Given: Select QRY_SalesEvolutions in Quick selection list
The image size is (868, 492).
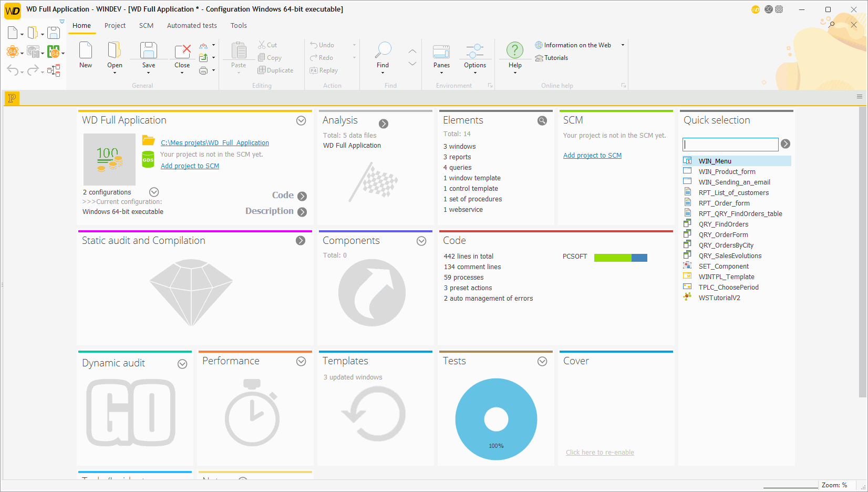Looking at the screenshot, I should coord(736,256).
